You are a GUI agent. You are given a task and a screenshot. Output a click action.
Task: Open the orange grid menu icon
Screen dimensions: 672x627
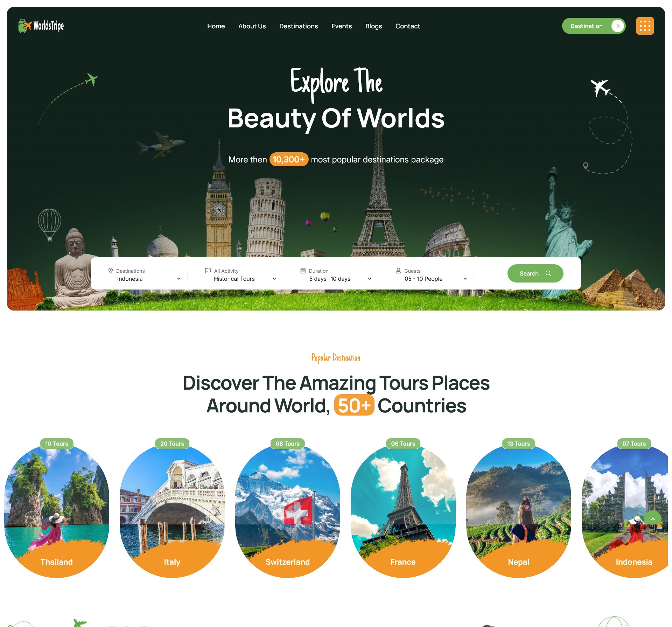(645, 26)
